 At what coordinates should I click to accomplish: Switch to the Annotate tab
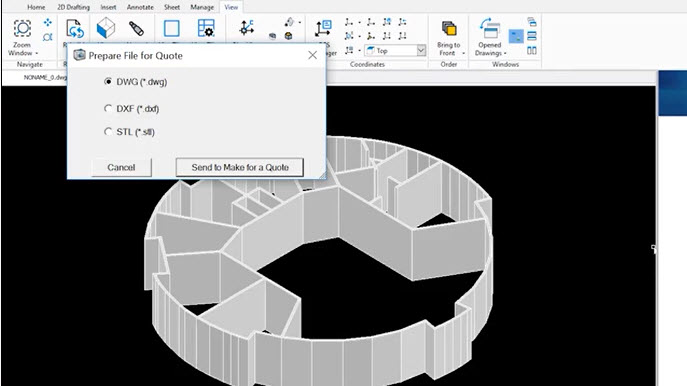pyautogui.click(x=140, y=7)
